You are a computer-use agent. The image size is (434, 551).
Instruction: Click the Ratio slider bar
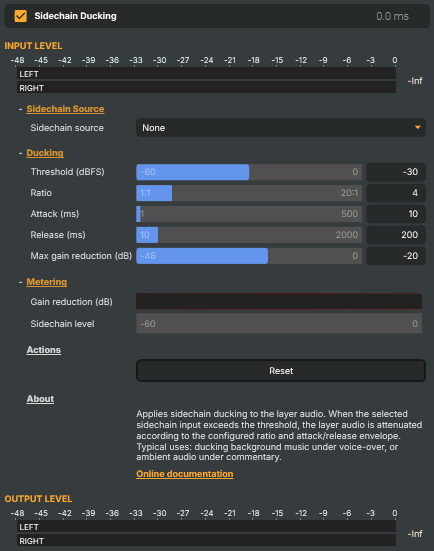(x=249, y=193)
